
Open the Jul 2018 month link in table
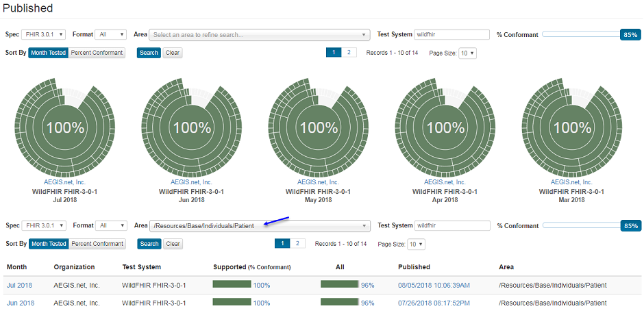coord(19,285)
